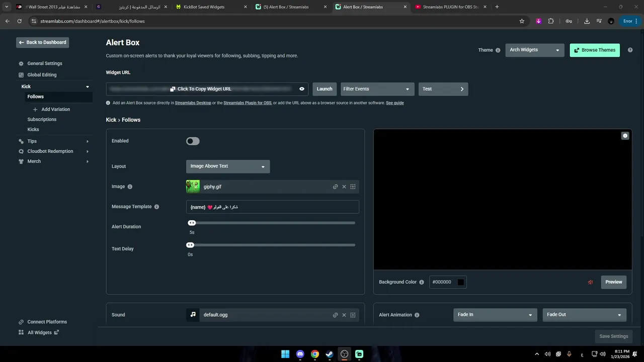This screenshot has height=362, width=644.
Task: Click the Back to Dashboard button
Action: [x=42, y=42]
